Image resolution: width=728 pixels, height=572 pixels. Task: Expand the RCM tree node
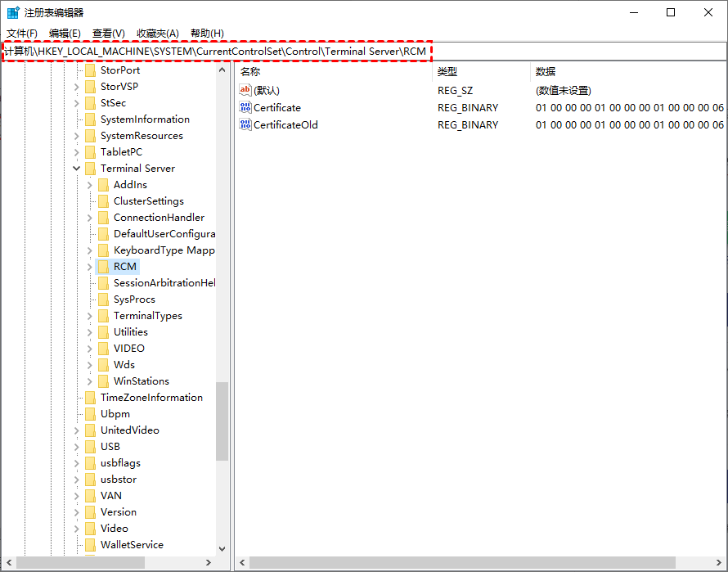[90, 267]
